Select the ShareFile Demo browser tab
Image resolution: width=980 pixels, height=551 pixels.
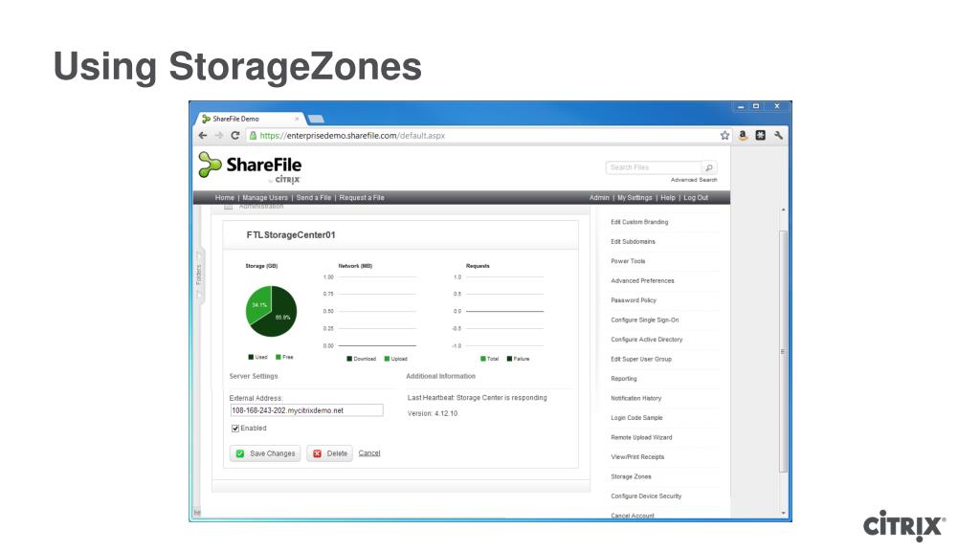(250, 119)
